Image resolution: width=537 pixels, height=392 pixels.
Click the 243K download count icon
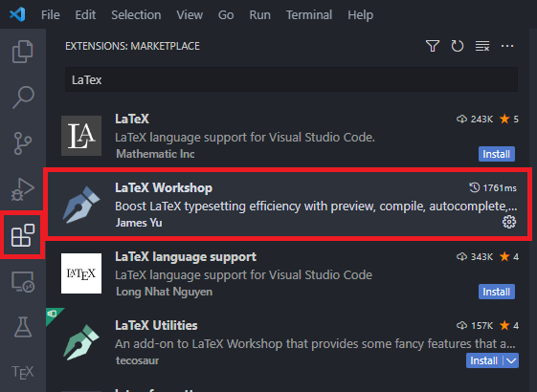(461, 120)
